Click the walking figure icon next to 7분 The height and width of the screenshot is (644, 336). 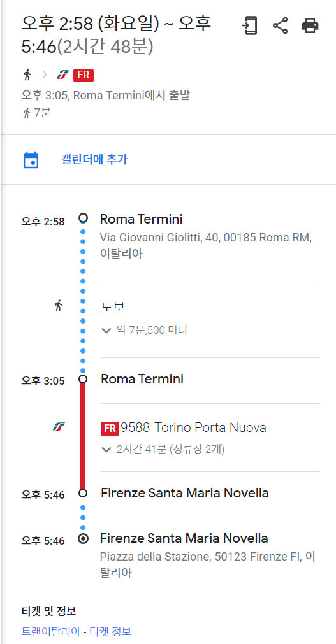pyautogui.click(x=27, y=113)
